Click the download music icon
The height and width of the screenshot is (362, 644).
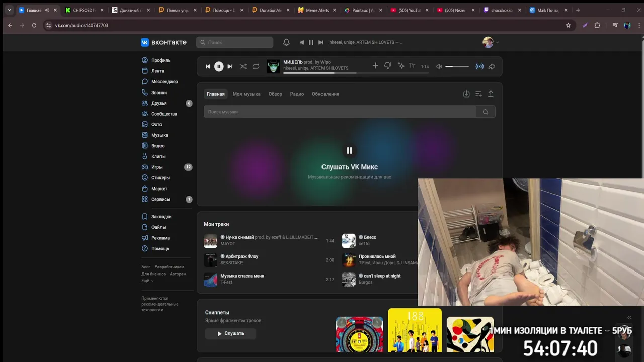(x=466, y=94)
